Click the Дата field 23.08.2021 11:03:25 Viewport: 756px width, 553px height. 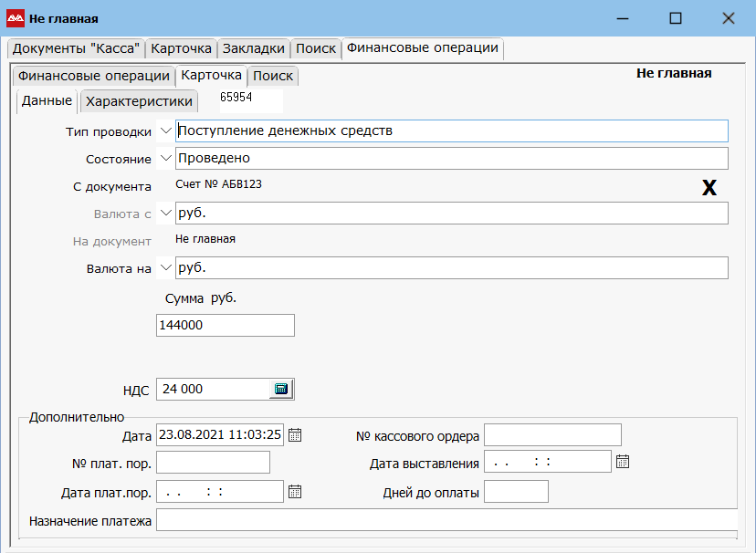pyautogui.click(x=220, y=435)
